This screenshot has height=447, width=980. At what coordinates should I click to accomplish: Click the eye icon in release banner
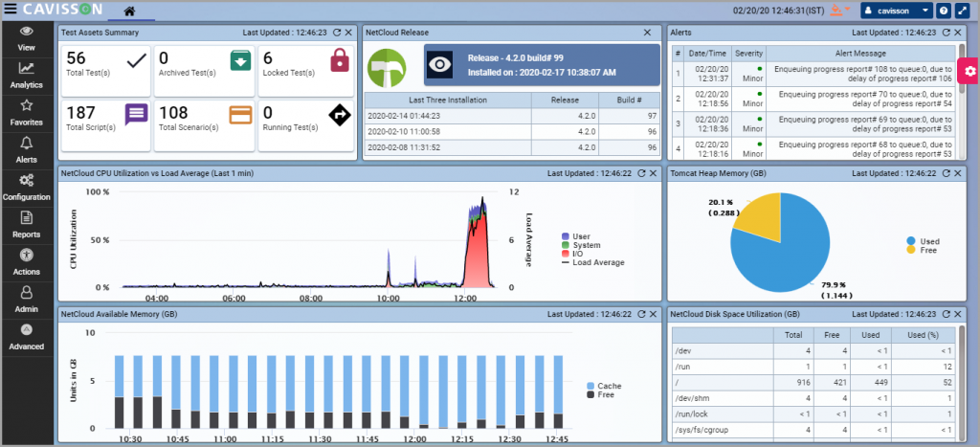point(440,65)
